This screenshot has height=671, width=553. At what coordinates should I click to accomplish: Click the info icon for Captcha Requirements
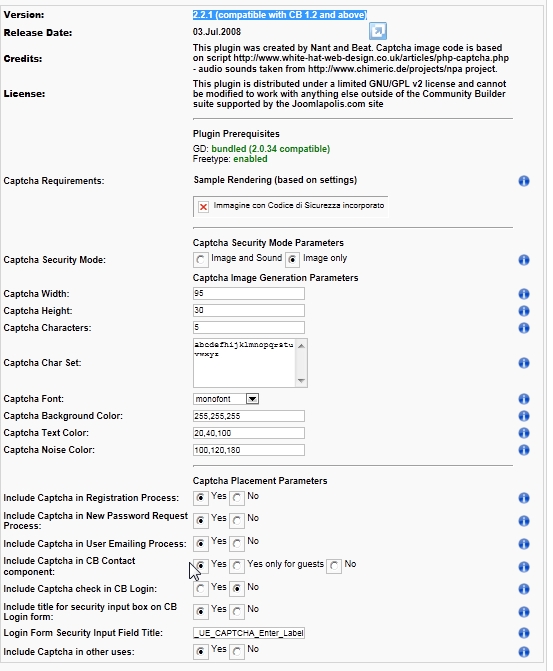click(x=524, y=181)
